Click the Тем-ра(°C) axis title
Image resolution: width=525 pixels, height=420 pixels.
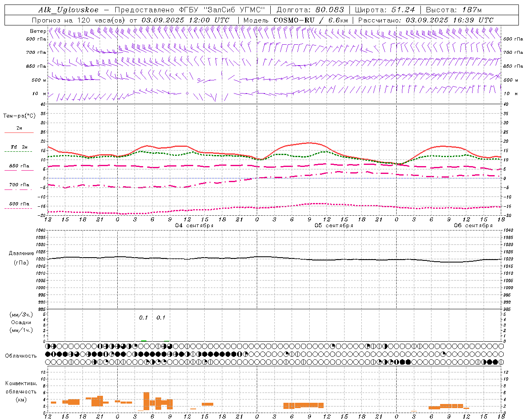coord(19,116)
